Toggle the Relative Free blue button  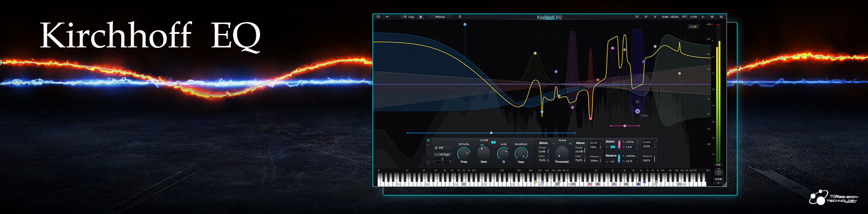click(x=619, y=158)
